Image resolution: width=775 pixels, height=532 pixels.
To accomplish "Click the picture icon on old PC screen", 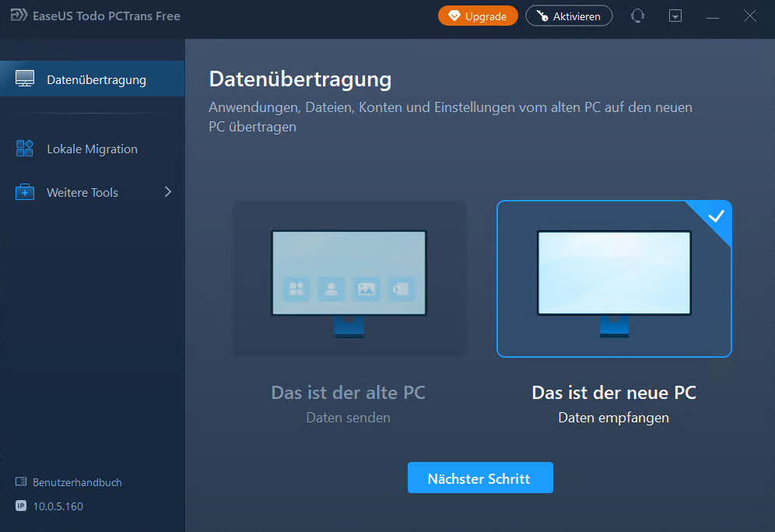I will (x=366, y=289).
